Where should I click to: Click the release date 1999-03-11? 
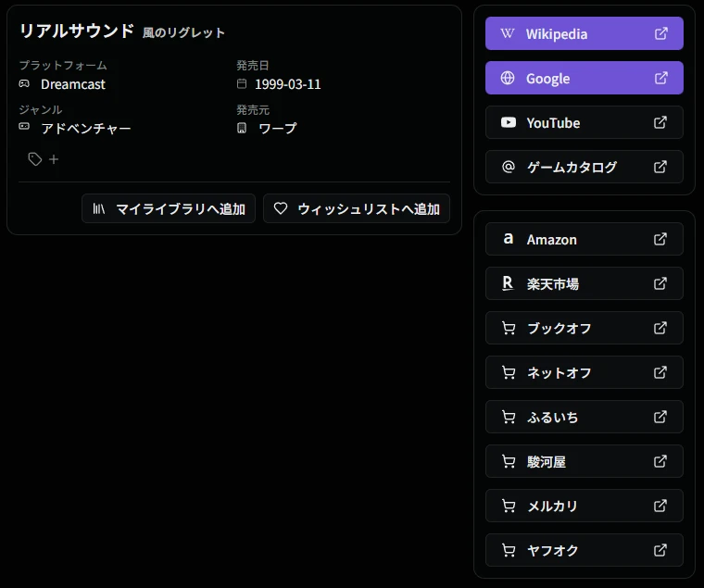[288, 84]
